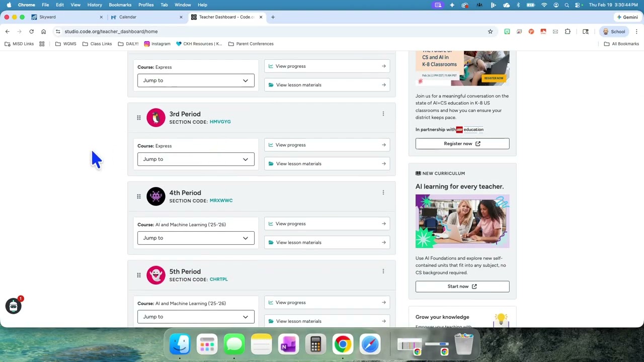Viewport: 644px width, 362px height.
Task: Open Launchpad from the Dock
Action: (x=207, y=344)
